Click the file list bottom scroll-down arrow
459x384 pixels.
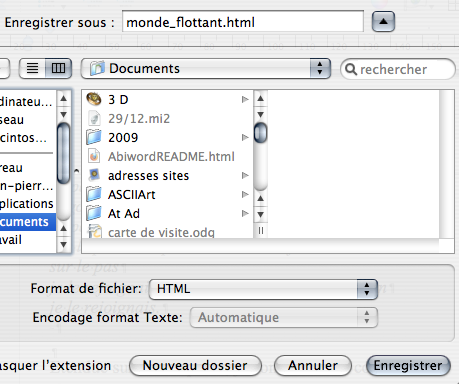(261, 215)
